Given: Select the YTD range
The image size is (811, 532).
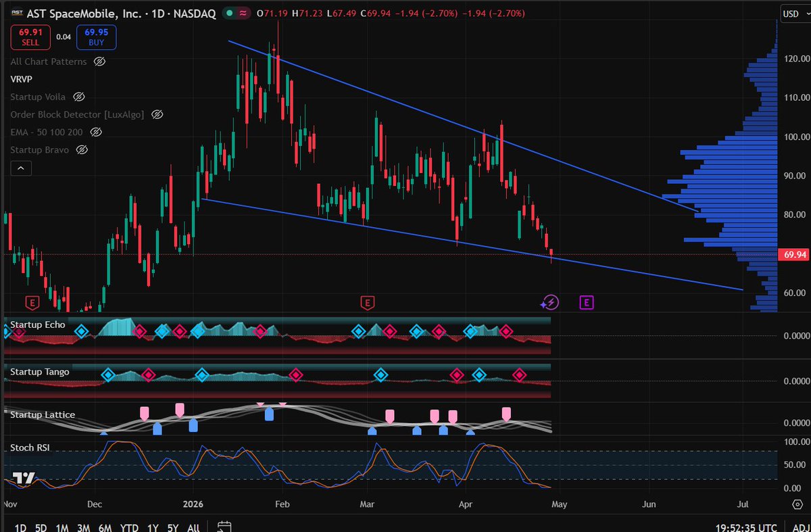Looking at the screenshot, I should point(129,527).
